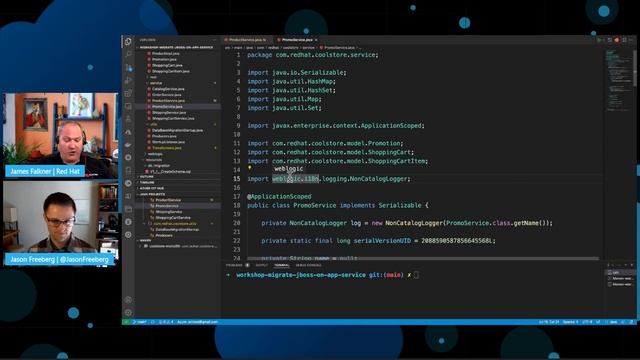Open ShippingService.java in the Explorer
Screen dimensions: 640x360
coord(169,113)
